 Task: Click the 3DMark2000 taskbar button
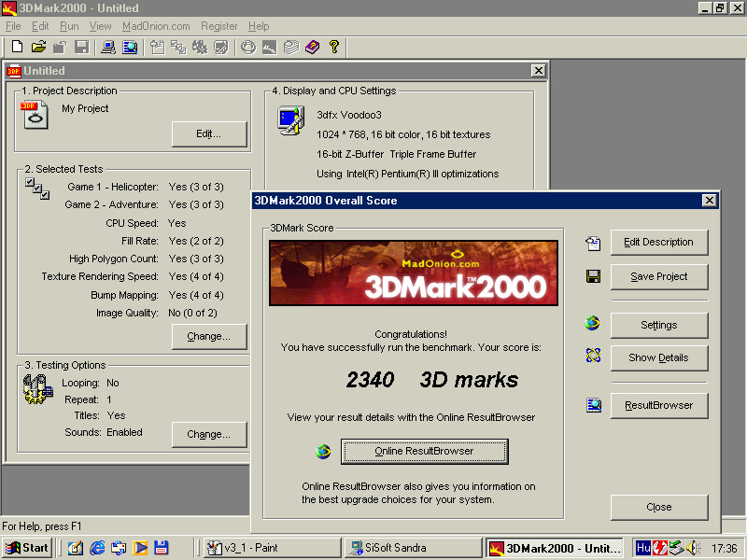click(556, 548)
